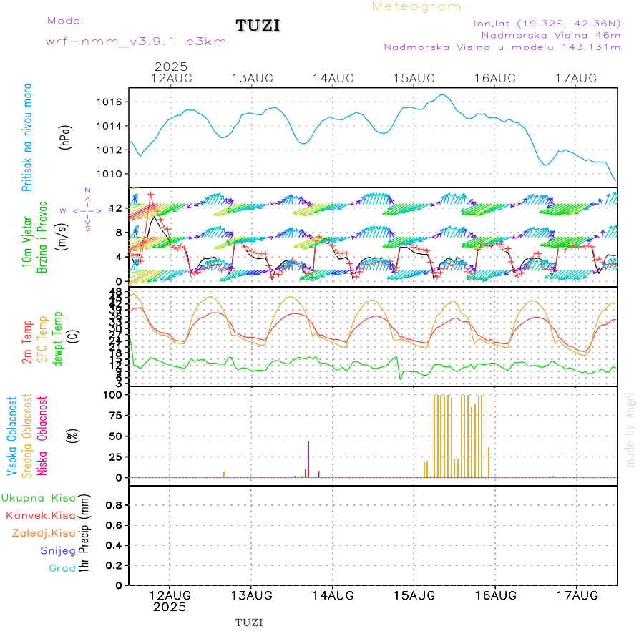Click the Pritisak na nivou mora axis label
Image resolution: width=644 pixels, height=644 pixels.
point(27,137)
